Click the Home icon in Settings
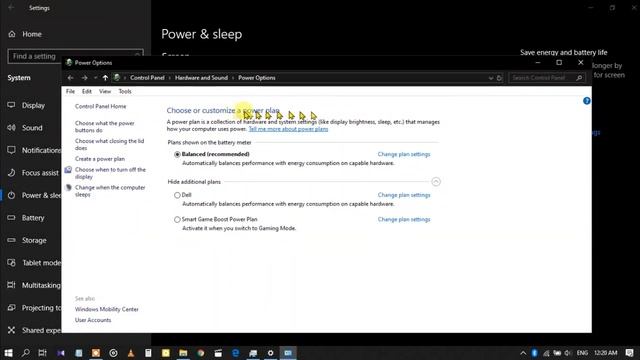Viewport: 640px width, 360px height. (x=12, y=34)
